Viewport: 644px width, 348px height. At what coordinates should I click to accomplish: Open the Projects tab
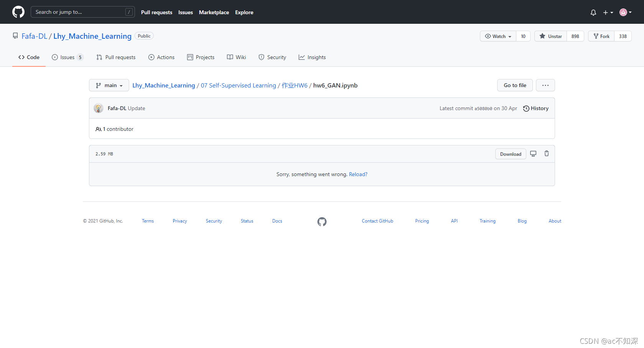(200, 57)
